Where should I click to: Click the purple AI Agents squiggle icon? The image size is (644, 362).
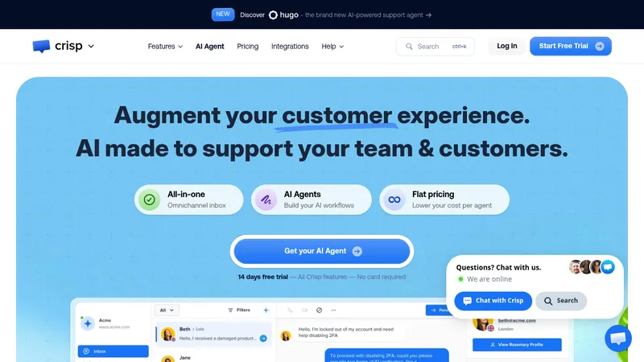[x=266, y=200]
